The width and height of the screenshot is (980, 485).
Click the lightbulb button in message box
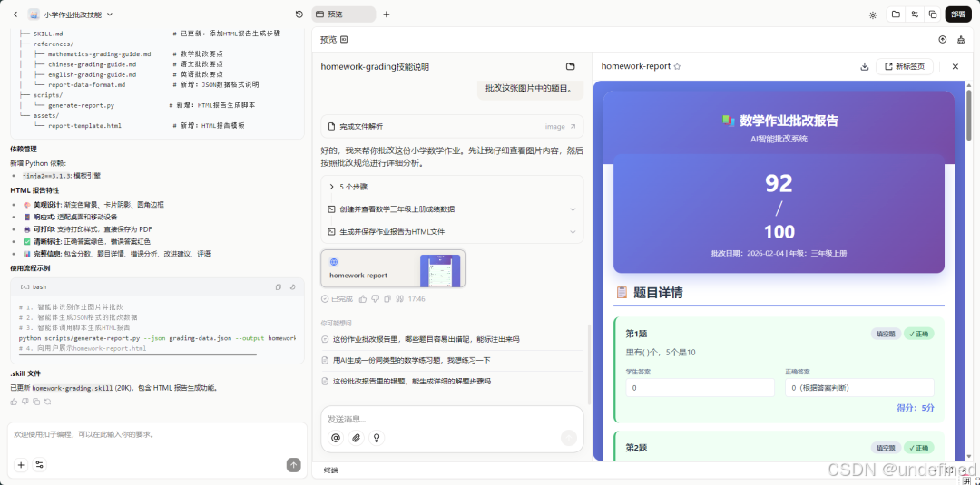click(x=377, y=438)
